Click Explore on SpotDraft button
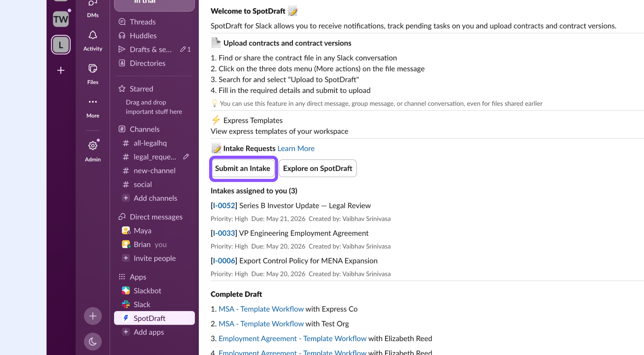644x355 pixels. (318, 168)
